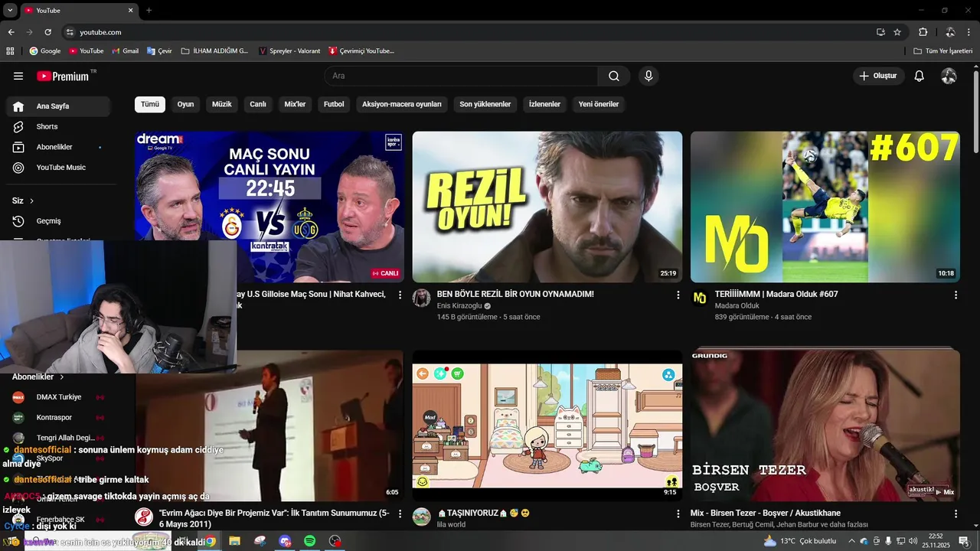Image resolution: width=980 pixels, height=551 pixels.
Task: Open Discord from the taskbar
Action: pos(285,541)
